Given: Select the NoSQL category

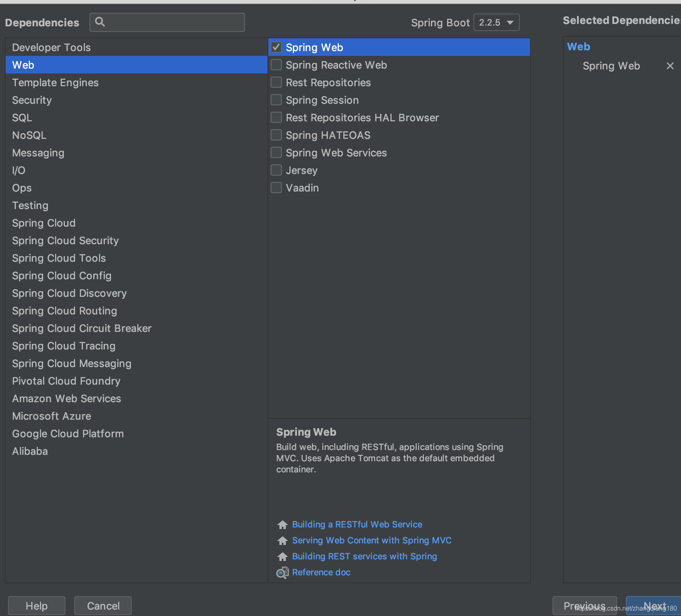Looking at the screenshot, I should [136, 135].
